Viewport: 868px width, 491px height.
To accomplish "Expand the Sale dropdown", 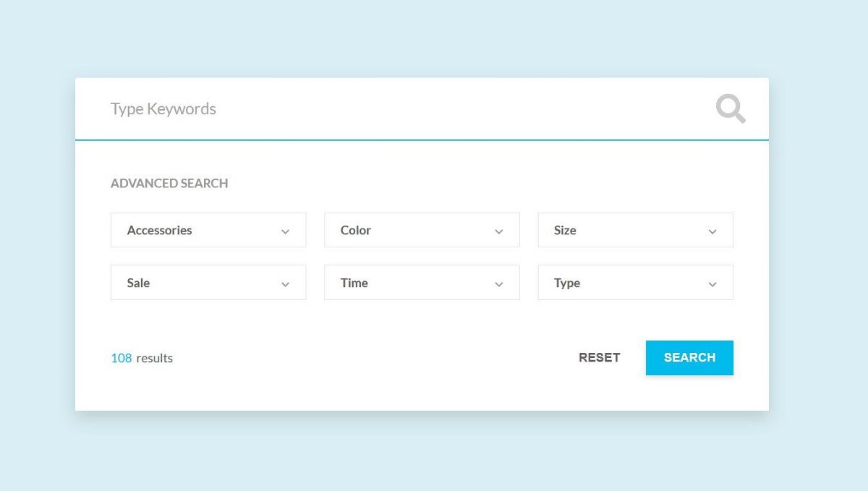I will [x=208, y=283].
